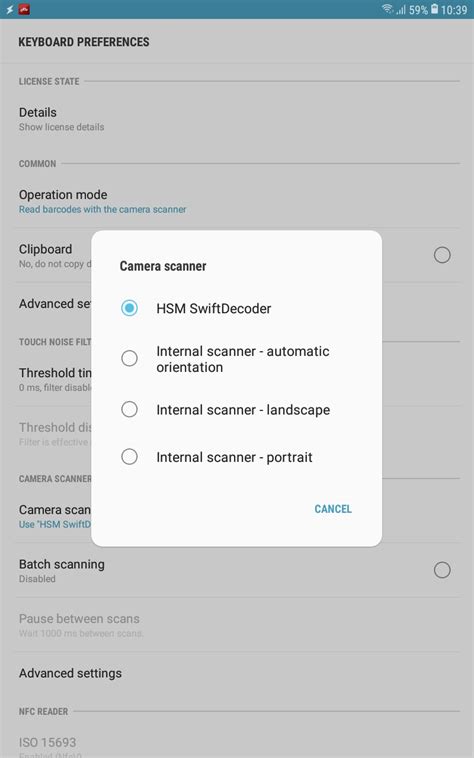Screen dimensions: 474x758
Task: Tap the red notification icon in status bar
Action: click(x=24, y=9)
